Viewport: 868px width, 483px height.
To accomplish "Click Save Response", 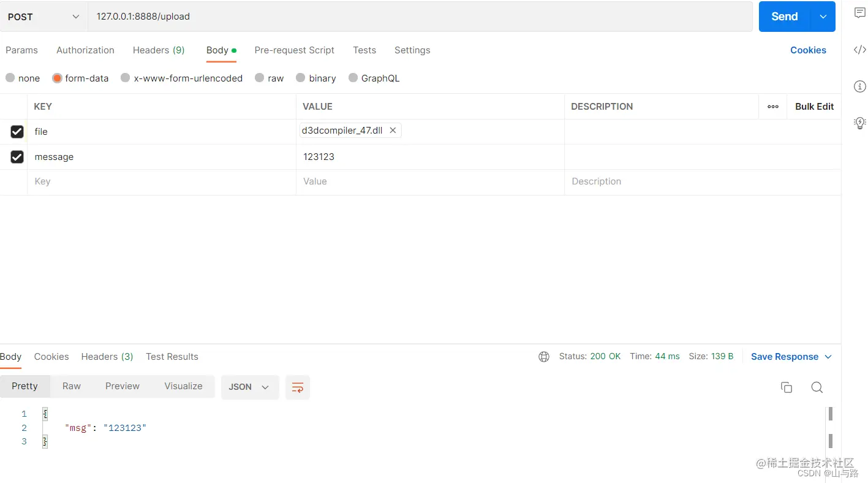I will [x=785, y=357].
